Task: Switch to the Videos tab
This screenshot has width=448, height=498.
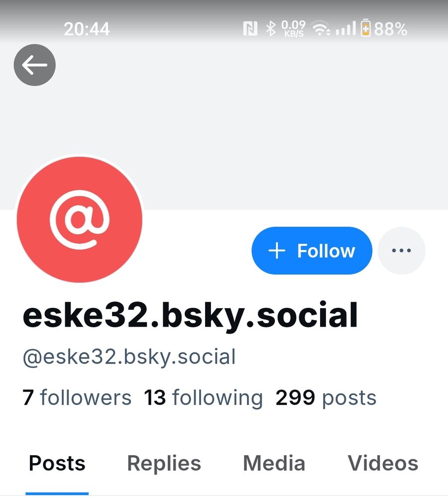Action: pyautogui.click(x=383, y=463)
